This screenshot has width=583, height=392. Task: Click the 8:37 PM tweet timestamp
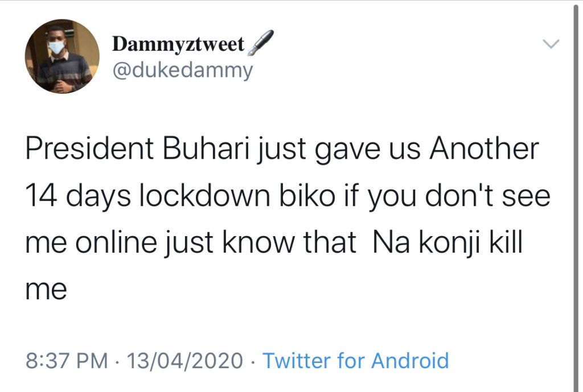click(x=67, y=361)
